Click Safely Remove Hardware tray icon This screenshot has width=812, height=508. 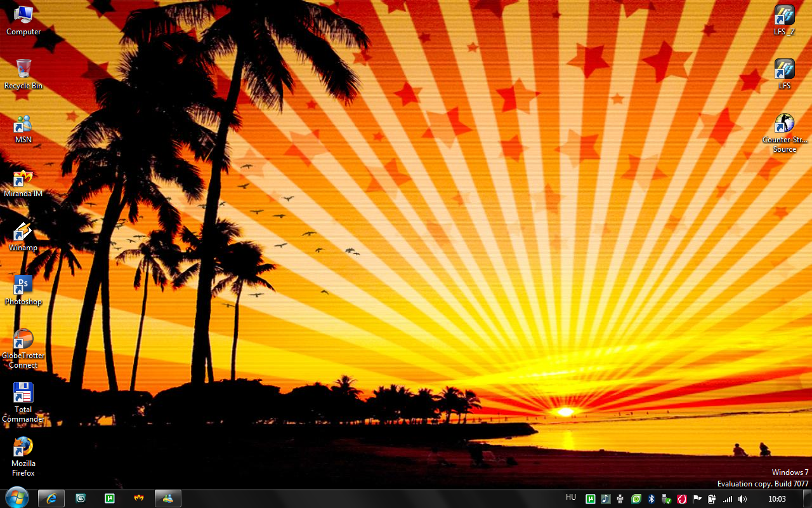coord(666,499)
